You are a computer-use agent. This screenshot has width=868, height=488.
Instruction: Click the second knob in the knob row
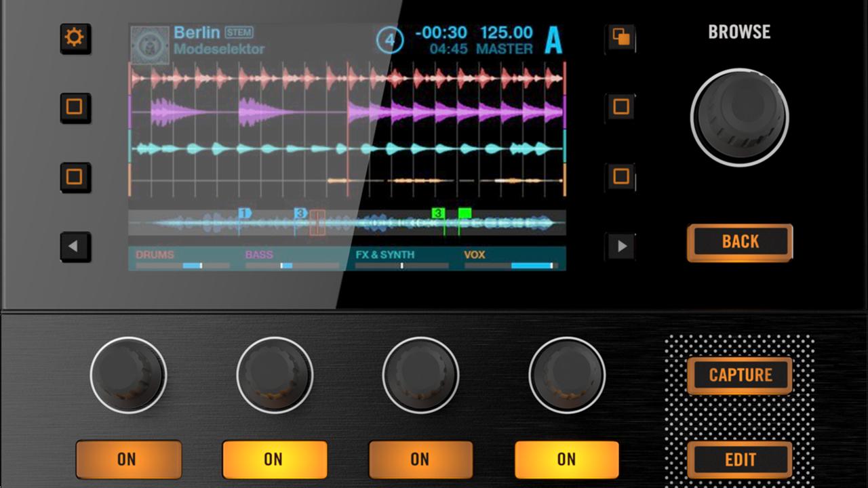(275, 375)
